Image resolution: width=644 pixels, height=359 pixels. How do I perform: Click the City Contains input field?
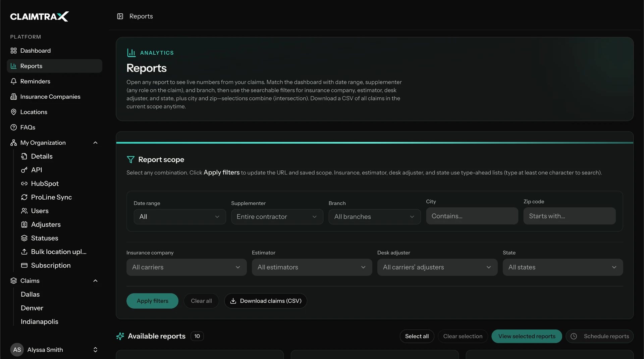[472, 216]
